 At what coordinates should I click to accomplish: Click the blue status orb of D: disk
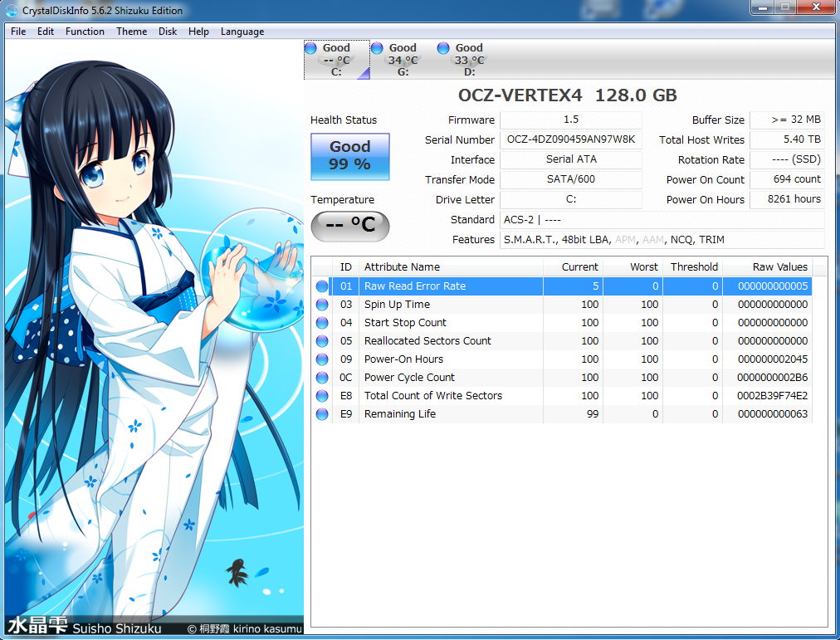[443, 48]
